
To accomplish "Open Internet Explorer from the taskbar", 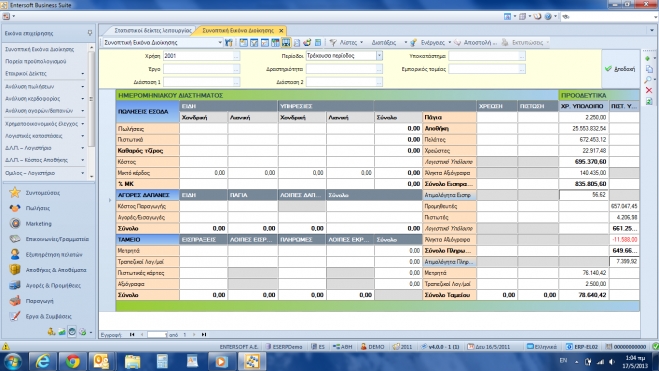I will (x=42, y=361).
